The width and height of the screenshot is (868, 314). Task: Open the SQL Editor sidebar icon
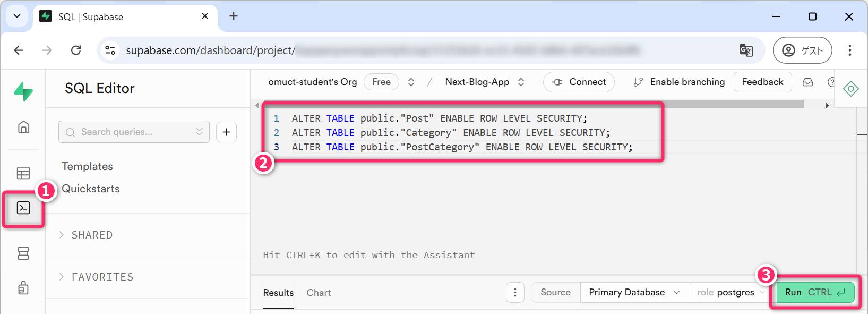click(23, 208)
